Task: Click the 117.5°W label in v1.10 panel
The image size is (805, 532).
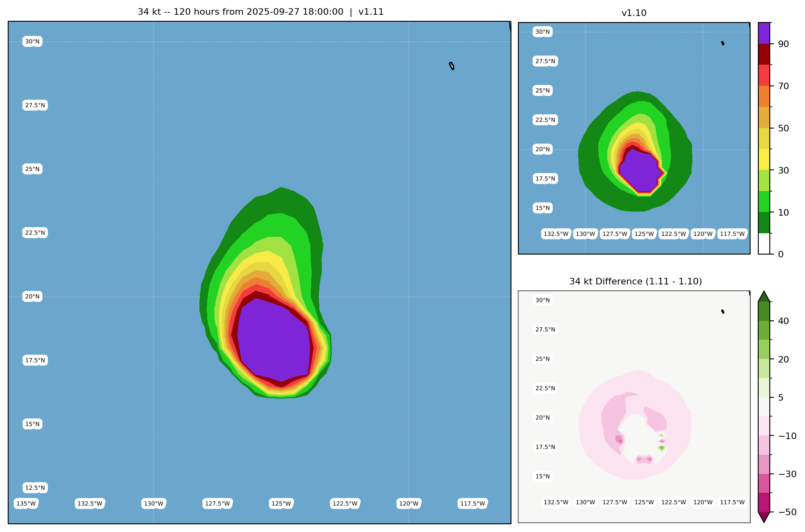Action: tap(732, 234)
